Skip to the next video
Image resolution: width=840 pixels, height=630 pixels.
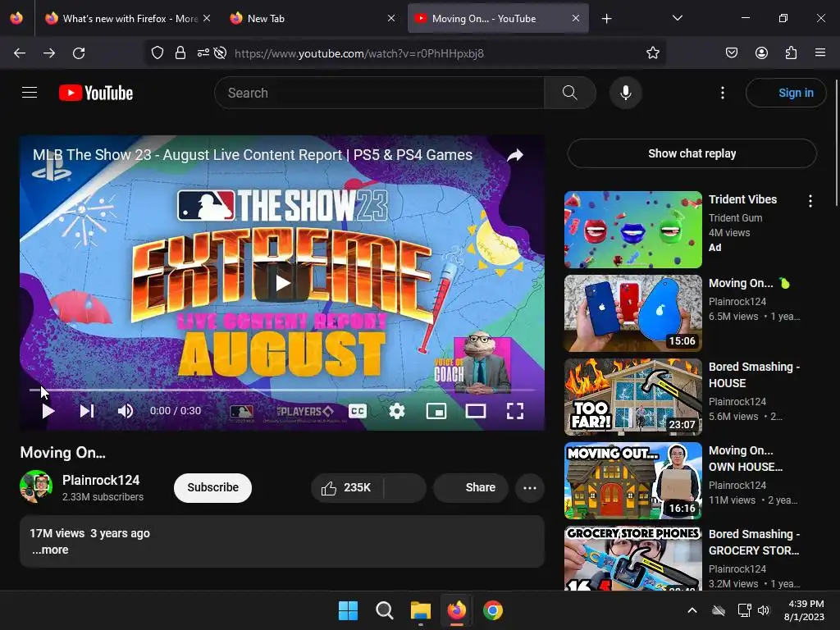[87, 411]
